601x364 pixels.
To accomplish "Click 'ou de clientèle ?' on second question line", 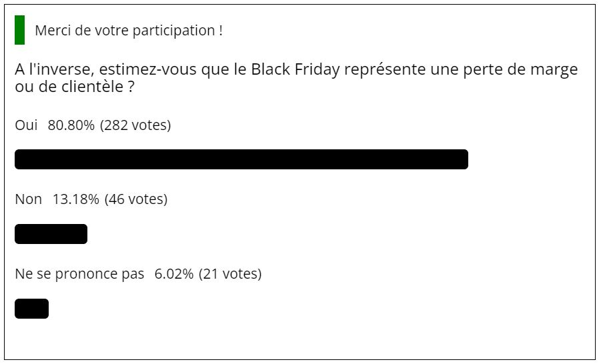I will point(75,87).
